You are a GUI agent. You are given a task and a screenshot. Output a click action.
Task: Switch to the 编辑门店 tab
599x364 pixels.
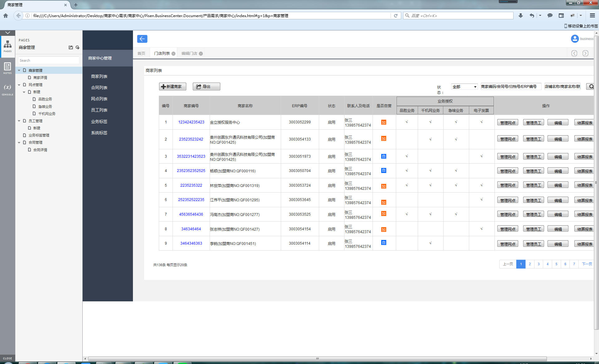point(189,54)
